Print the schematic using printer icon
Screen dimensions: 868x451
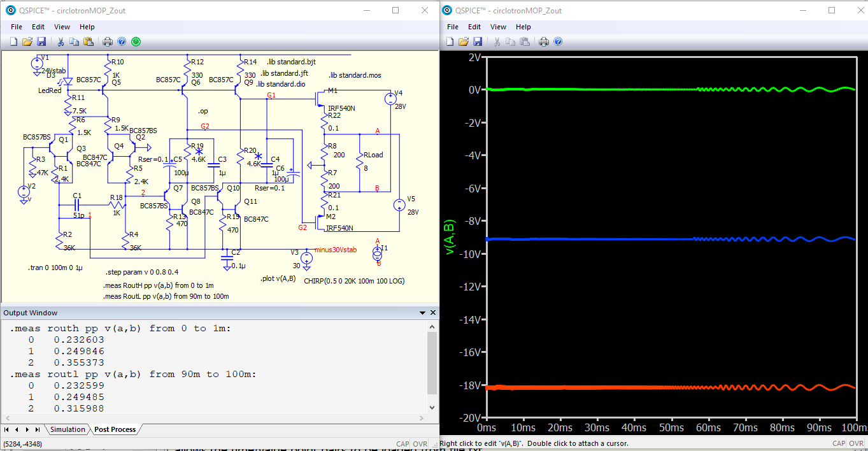(x=108, y=41)
